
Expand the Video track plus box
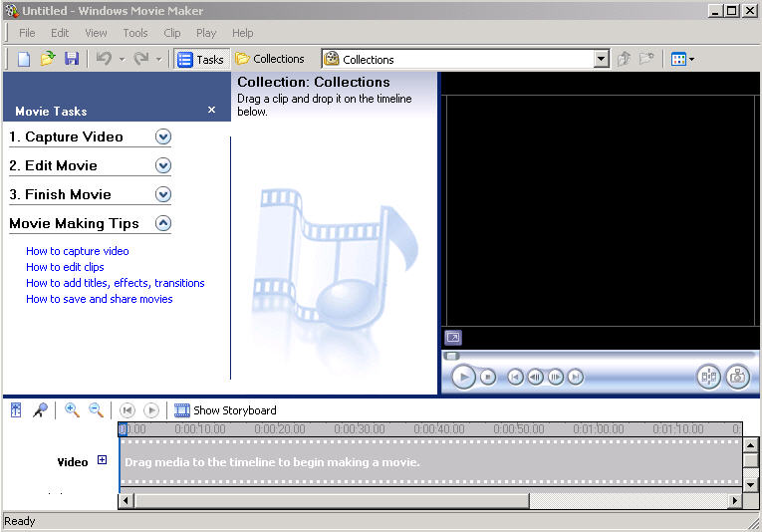tap(102, 459)
